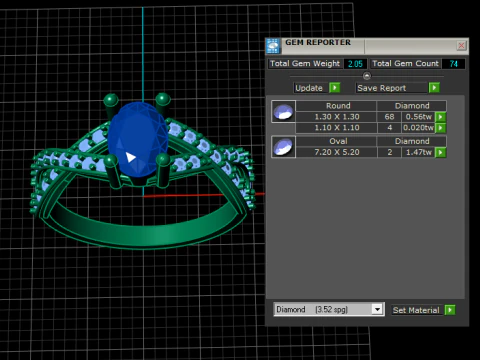Click the GEM REPORTER title bar
The height and width of the screenshot is (360, 480).
(x=368, y=46)
